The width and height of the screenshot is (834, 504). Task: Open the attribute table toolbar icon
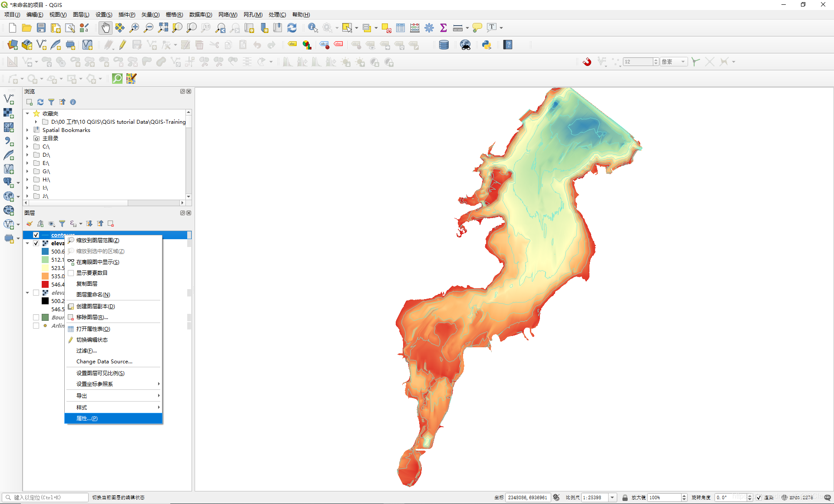click(x=400, y=28)
